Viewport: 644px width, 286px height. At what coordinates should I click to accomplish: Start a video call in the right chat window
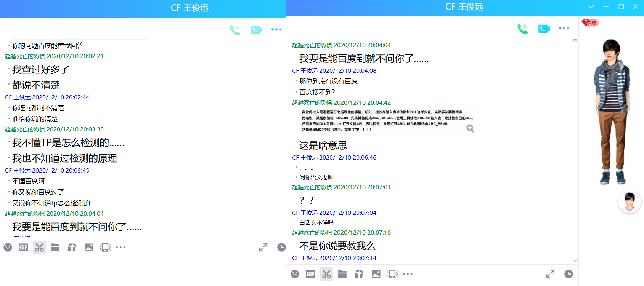(544, 29)
